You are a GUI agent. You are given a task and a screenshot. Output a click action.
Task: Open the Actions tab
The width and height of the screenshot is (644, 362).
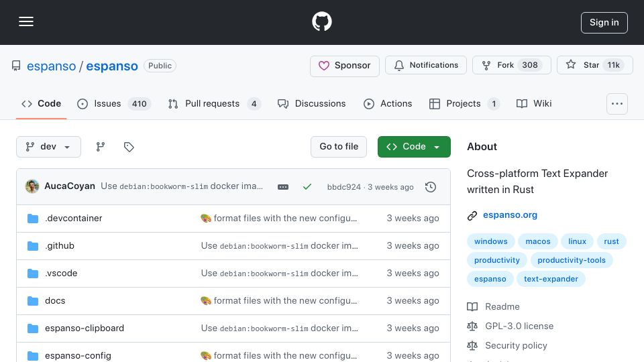(388, 104)
